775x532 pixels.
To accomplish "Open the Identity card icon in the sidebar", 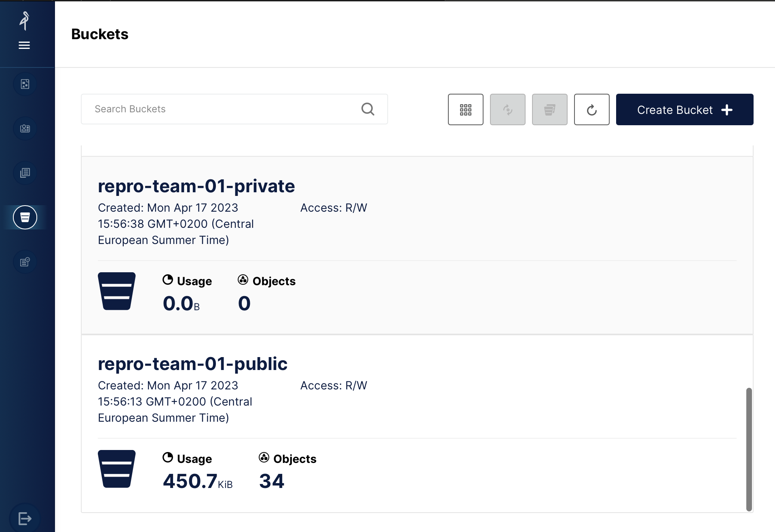I will (25, 128).
